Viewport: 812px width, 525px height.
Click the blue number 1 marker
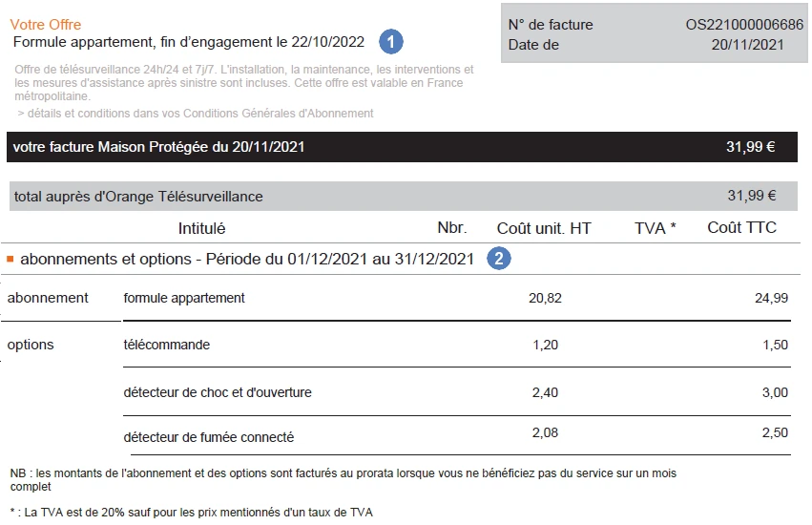pyautogui.click(x=391, y=41)
